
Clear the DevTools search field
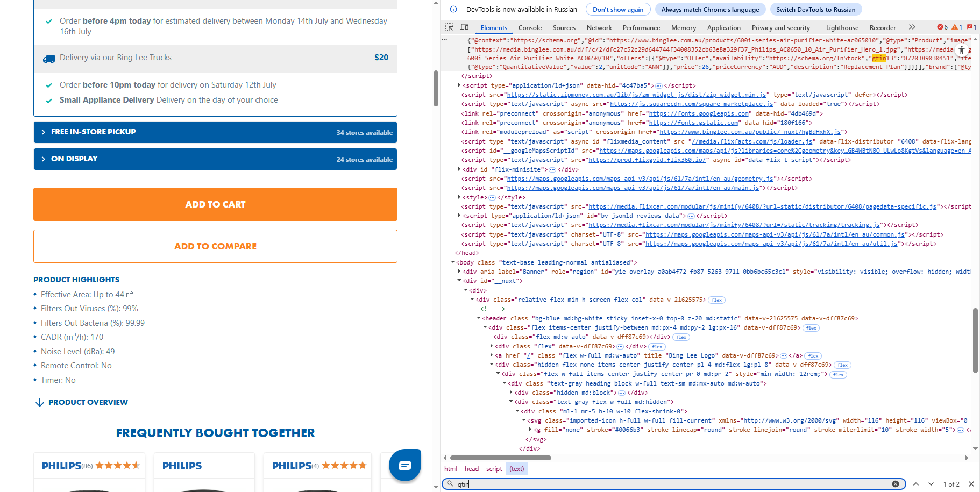[x=896, y=484]
